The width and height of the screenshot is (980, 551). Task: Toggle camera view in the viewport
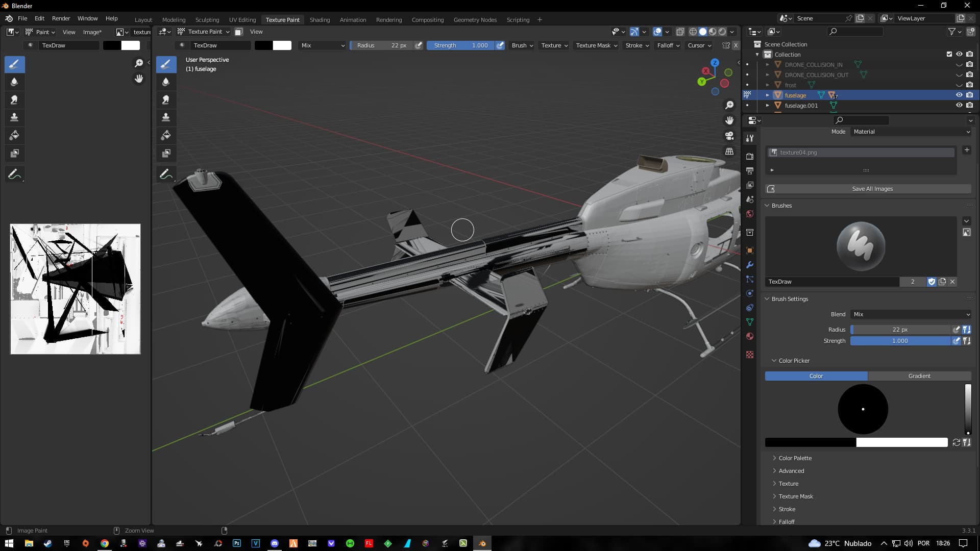[x=729, y=136]
